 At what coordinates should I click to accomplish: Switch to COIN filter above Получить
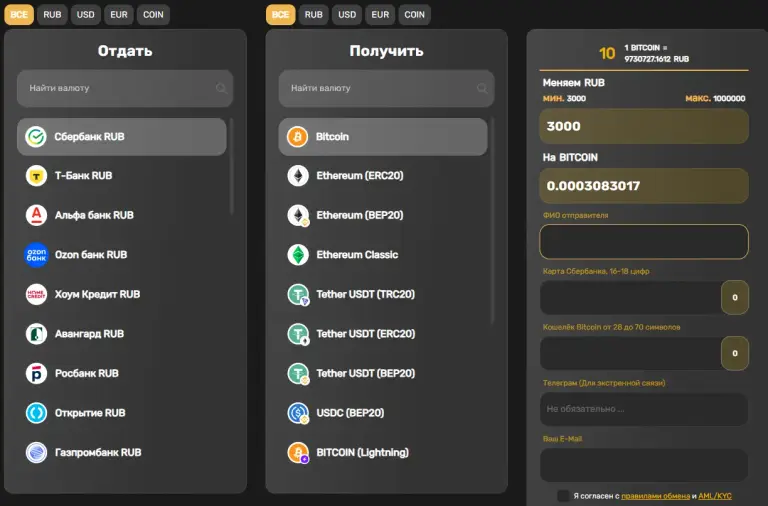415,15
